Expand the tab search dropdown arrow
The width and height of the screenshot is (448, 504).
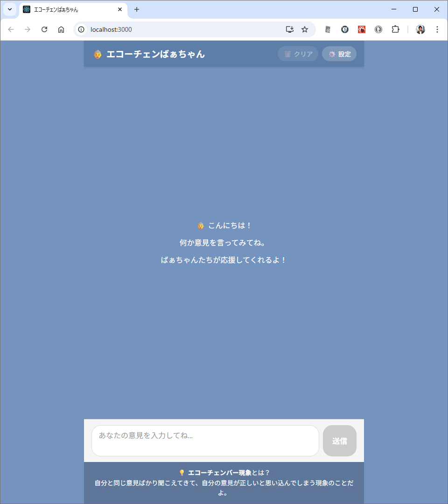10,9
